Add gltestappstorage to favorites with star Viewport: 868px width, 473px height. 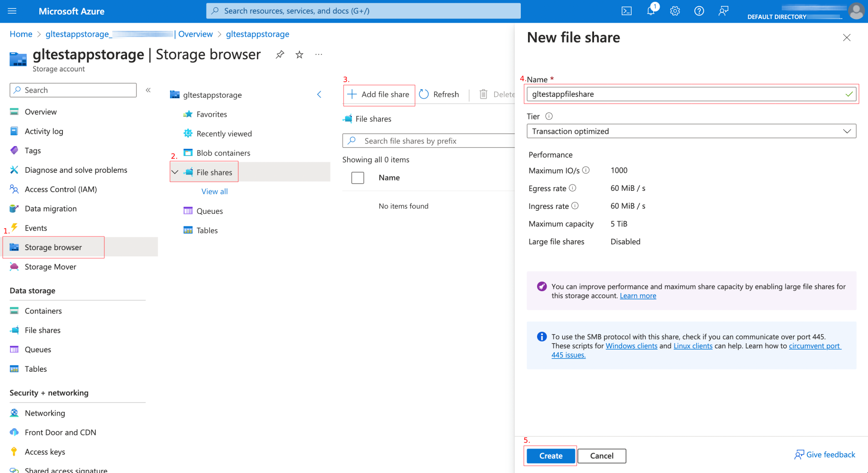point(299,55)
